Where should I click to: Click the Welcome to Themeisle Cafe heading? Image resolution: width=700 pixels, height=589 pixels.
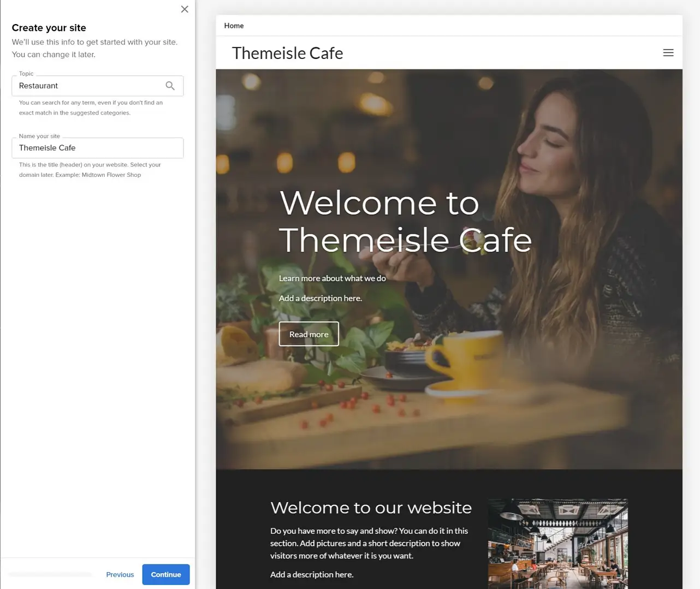click(x=405, y=221)
